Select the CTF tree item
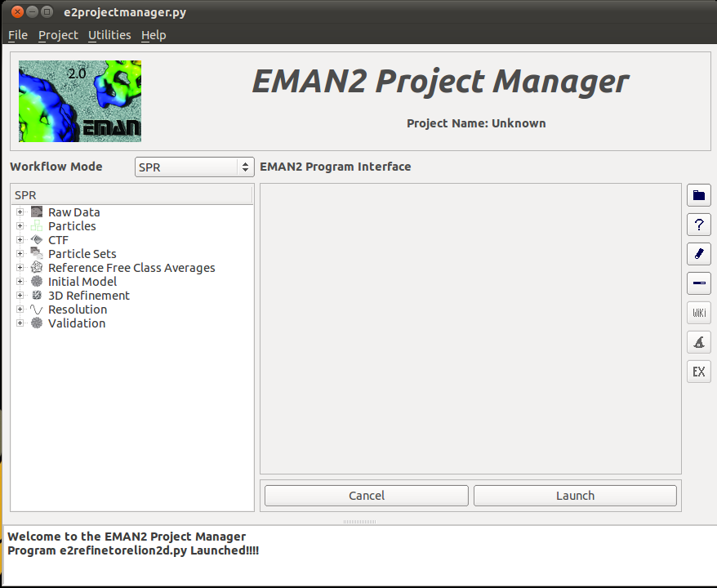Viewport: 717px width, 588px height. point(58,240)
